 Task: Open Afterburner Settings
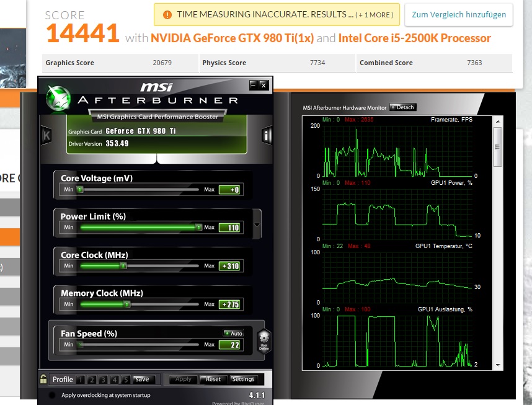[243, 379]
